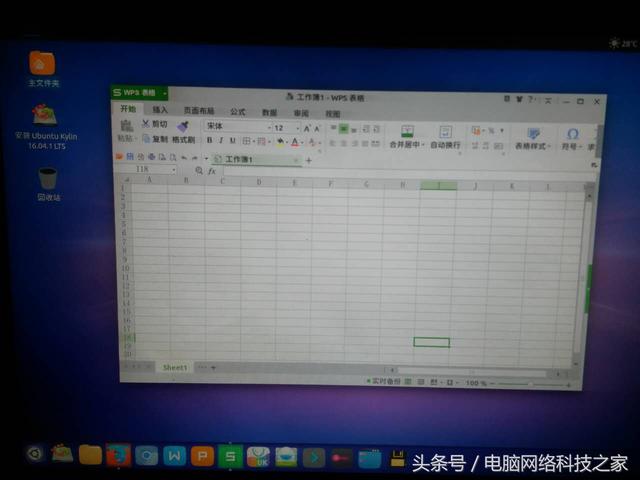
Task: Toggle the highlighted middle vertical align button
Action: pyautogui.click(x=344, y=129)
